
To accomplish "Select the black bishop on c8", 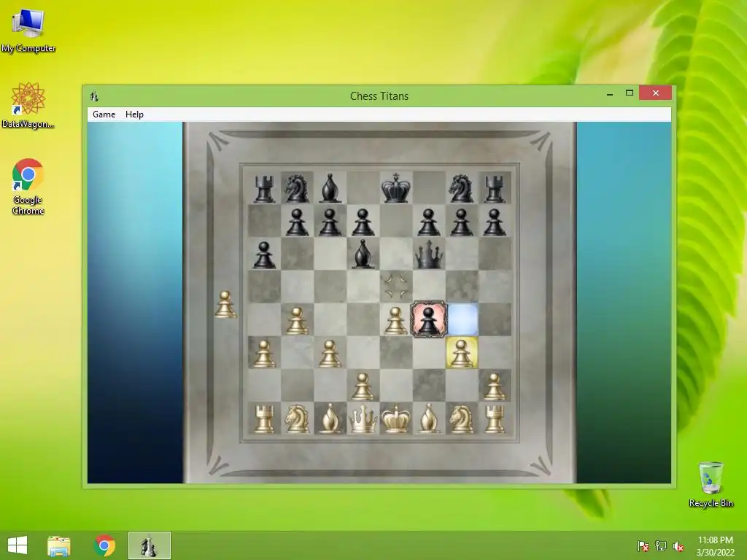I will point(330,188).
